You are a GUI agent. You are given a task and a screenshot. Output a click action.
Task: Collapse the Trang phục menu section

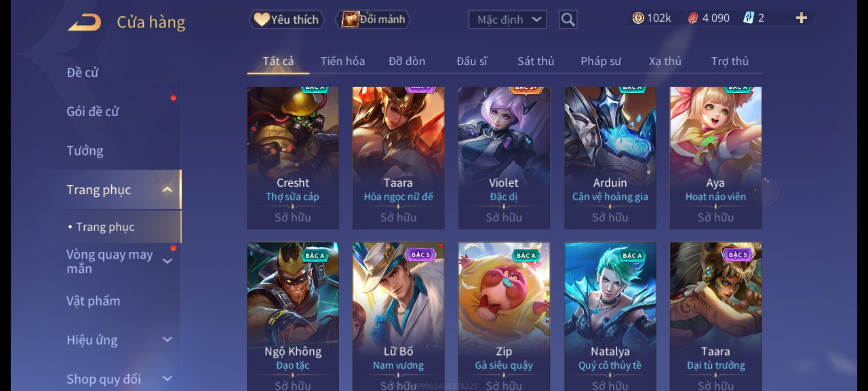tap(167, 190)
